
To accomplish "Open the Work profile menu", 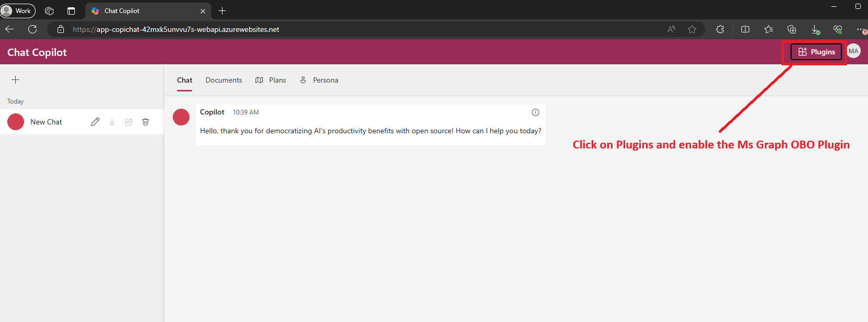I will click(17, 10).
